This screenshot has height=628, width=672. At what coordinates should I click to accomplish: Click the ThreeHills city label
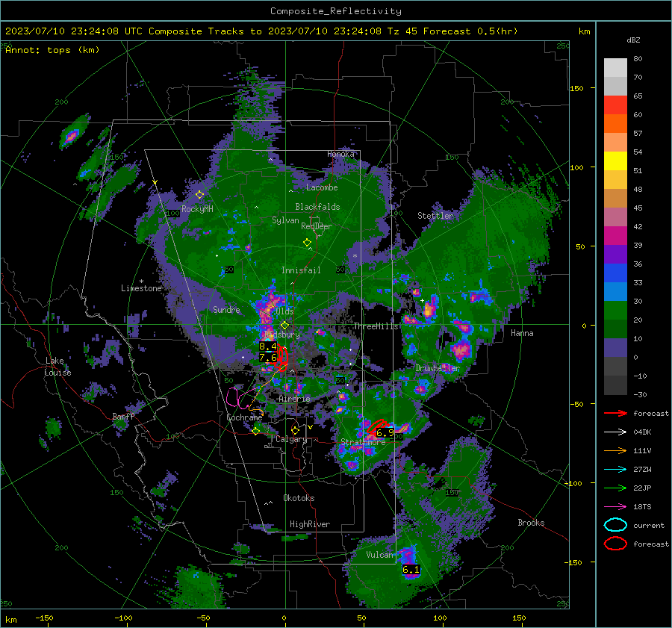pos(376,326)
